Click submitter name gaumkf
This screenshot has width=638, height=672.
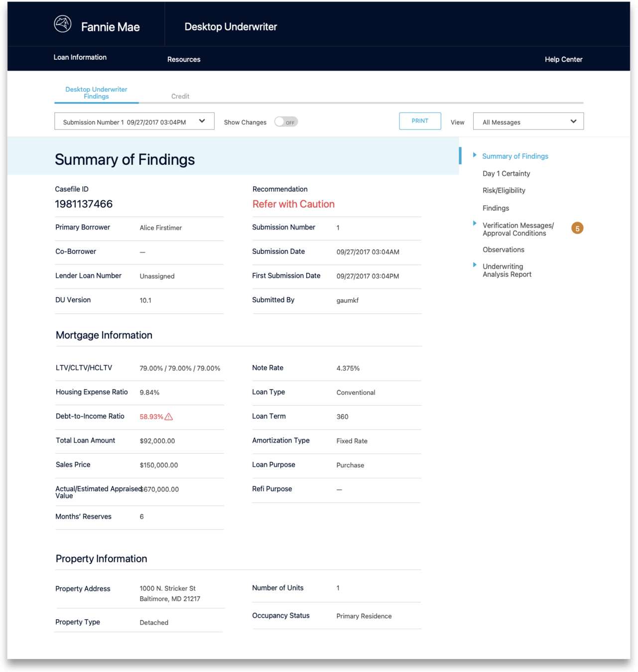(x=347, y=301)
